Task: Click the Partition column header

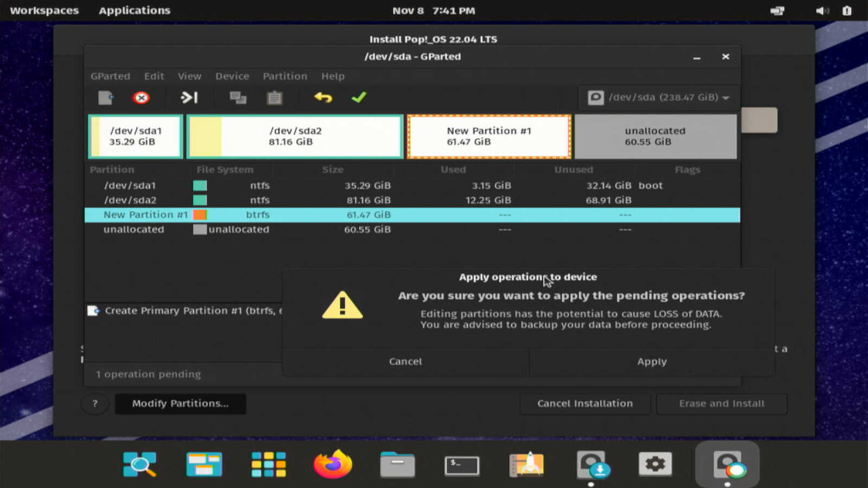Action: click(112, 170)
